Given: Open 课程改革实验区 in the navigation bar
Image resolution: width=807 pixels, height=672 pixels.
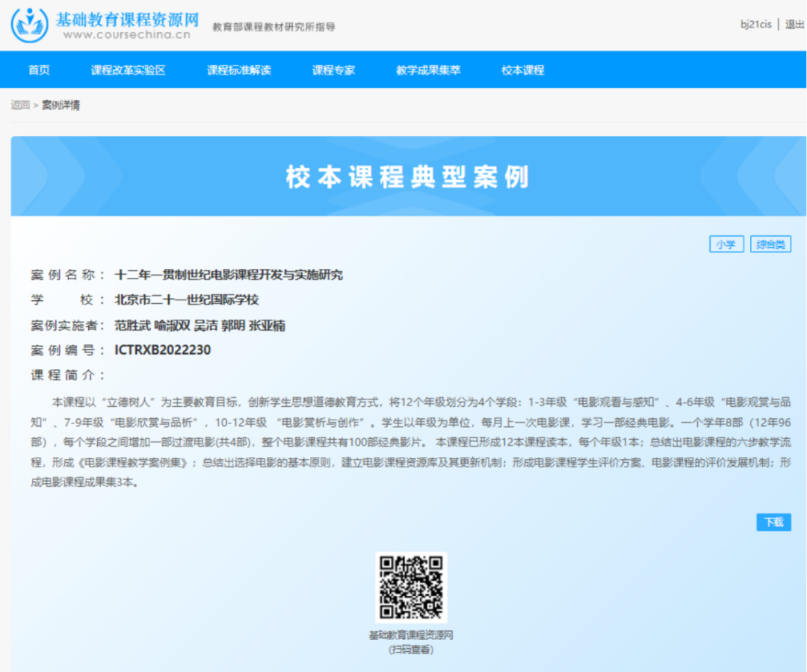Looking at the screenshot, I should coord(128,70).
